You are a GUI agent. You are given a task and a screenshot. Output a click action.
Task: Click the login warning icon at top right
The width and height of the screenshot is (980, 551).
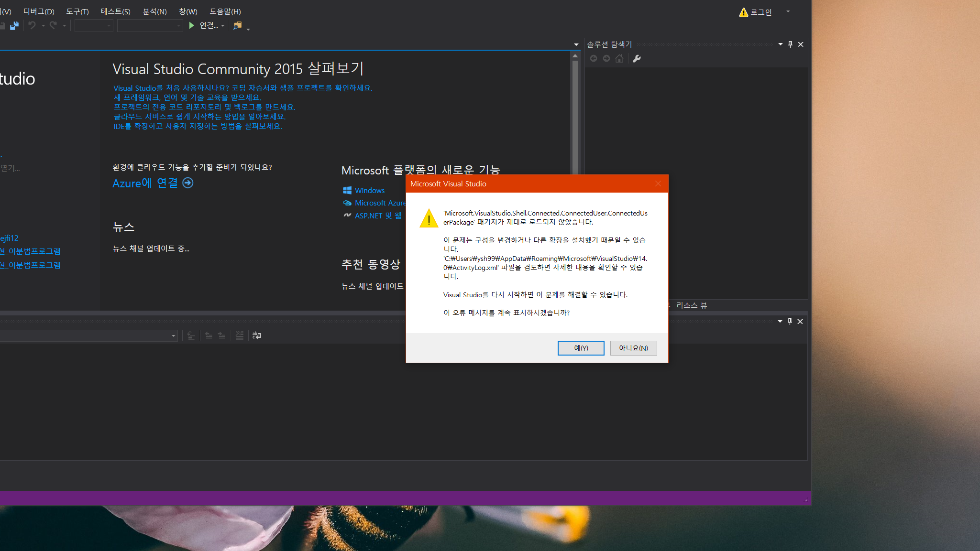click(743, 12)
